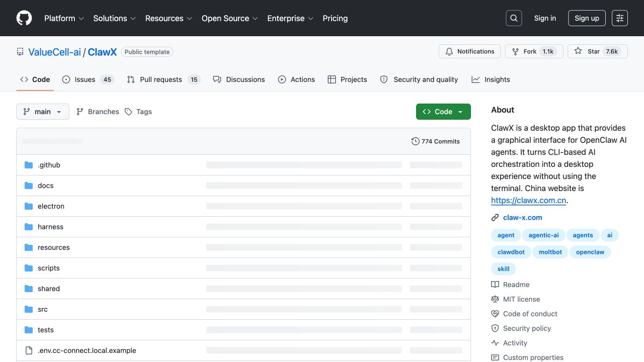This screenshot has height=362, width=644.
Task: Select the Code tab
Action: pyautogui.click(x=35, y=79)
